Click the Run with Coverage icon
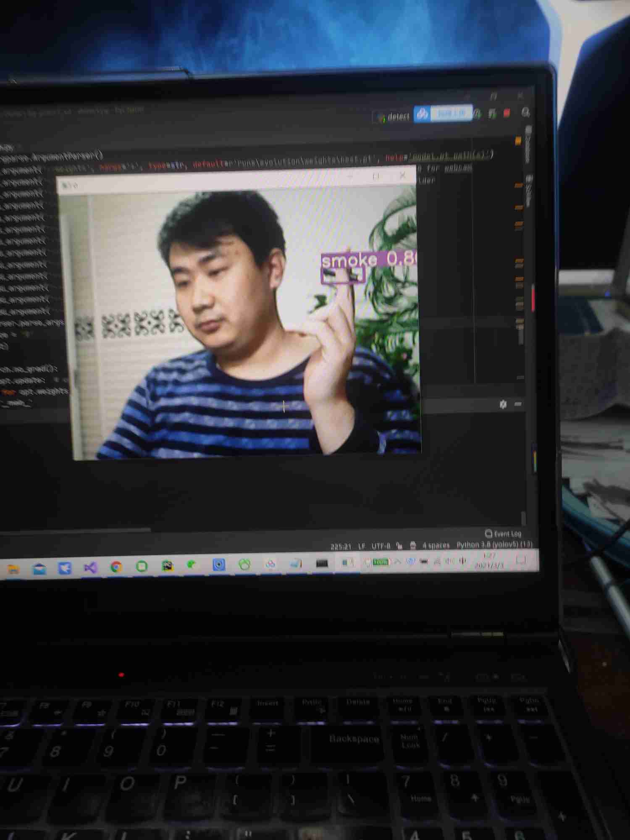This screenshot has height=840, width=630. pos(492,113)
